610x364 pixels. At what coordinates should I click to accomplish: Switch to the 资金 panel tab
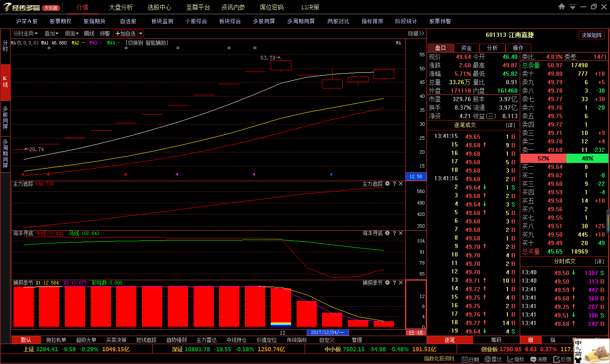(466, 48)
